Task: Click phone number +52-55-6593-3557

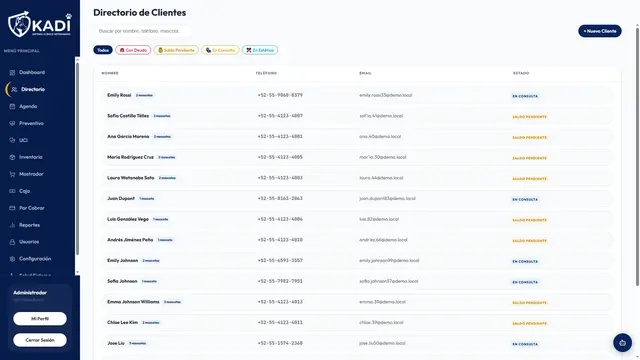Action: click(x=280, y=260)
